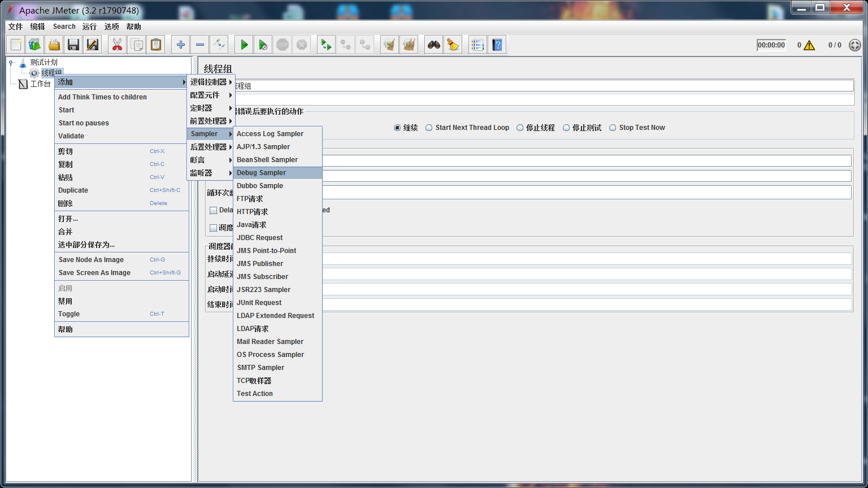
Task: Click the Save As pencil icon
Action: click(92, 45)
